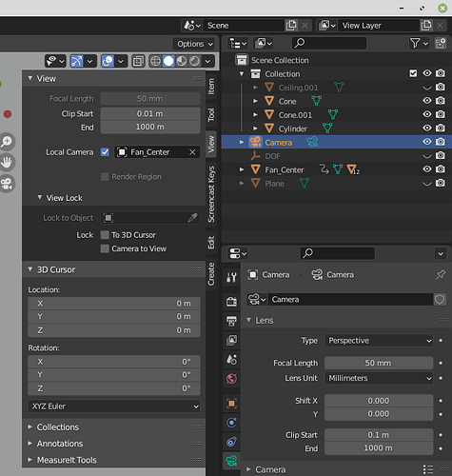Select wireframe viewport shading
This screenshot has width=452, height=476.
pyautogui.click(x=155, y=61)
